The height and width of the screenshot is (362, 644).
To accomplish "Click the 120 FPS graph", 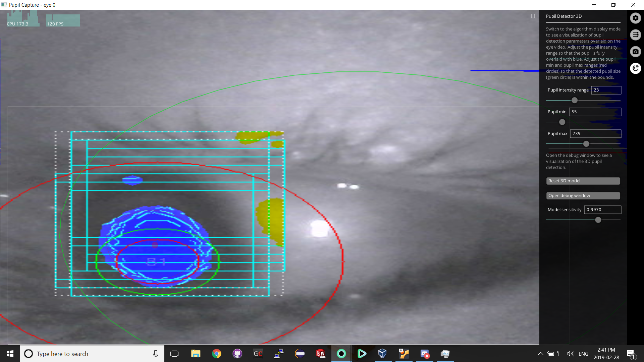I will (63, 20).
